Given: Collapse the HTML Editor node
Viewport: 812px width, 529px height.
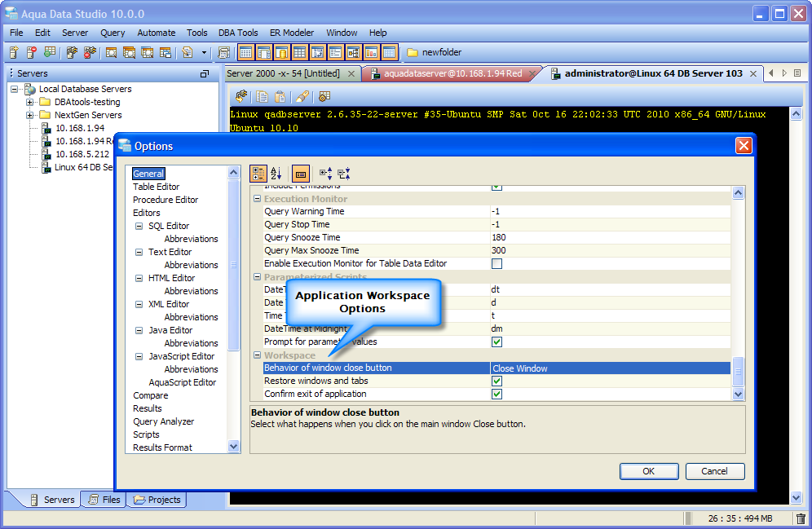Looking at the screenshot, I should pos(139,279).
